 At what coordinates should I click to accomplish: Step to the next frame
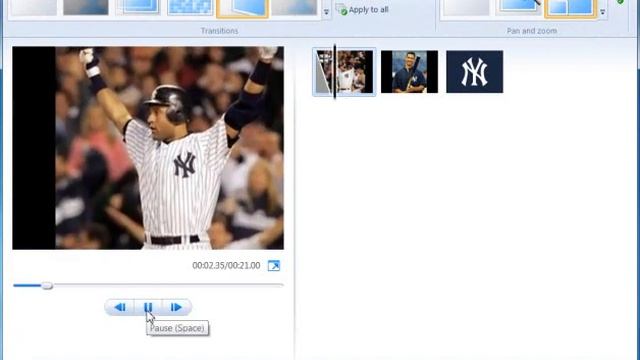coord(176,307)
